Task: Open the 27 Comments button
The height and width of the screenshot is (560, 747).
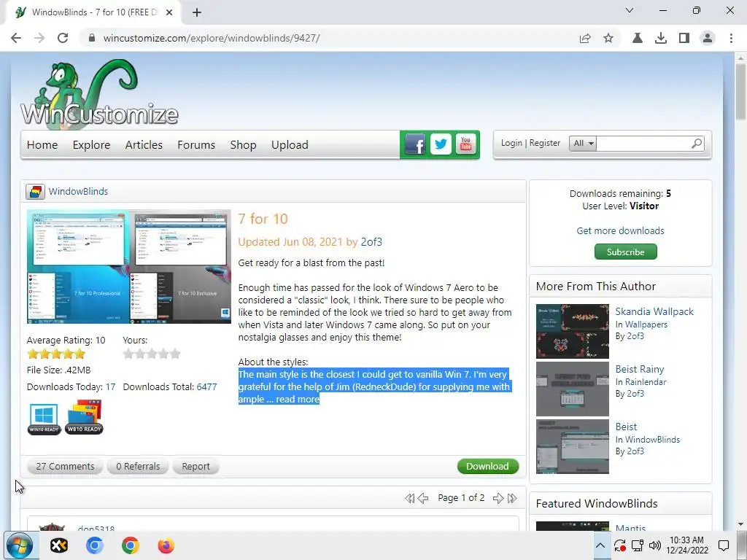Action: click(65, 466)
